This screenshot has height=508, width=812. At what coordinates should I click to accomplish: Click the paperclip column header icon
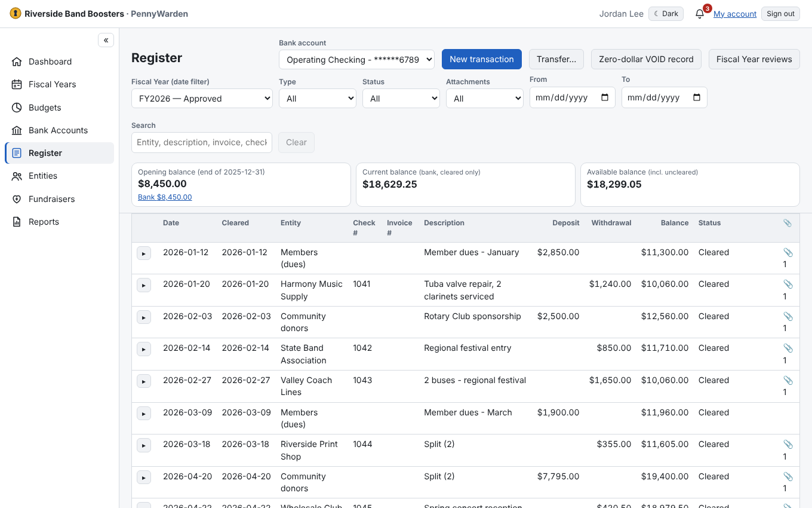(788, 223)
